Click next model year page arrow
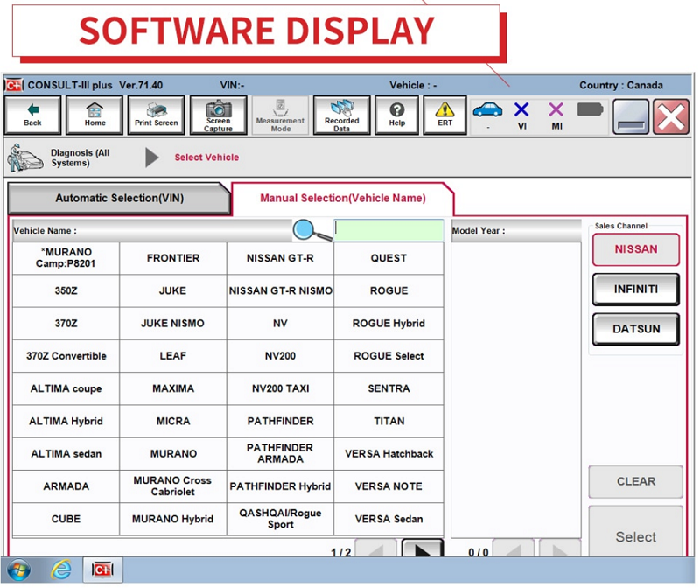 click(x=560, y=549)
